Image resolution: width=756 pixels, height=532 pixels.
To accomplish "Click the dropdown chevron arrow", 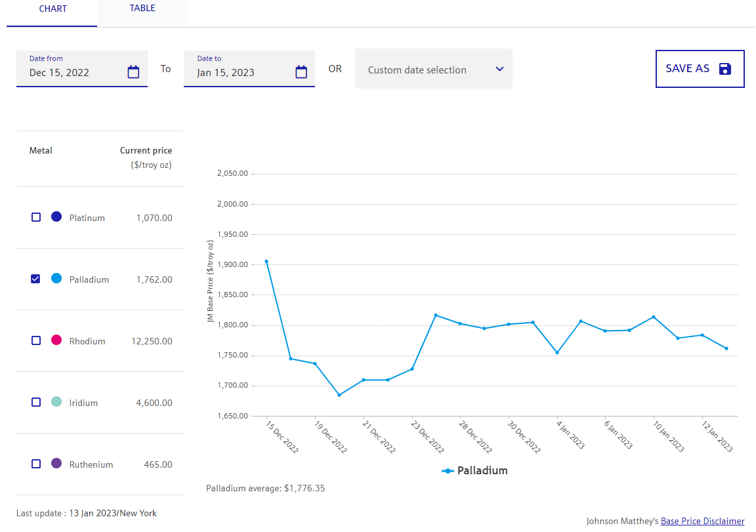I will 499,70.
